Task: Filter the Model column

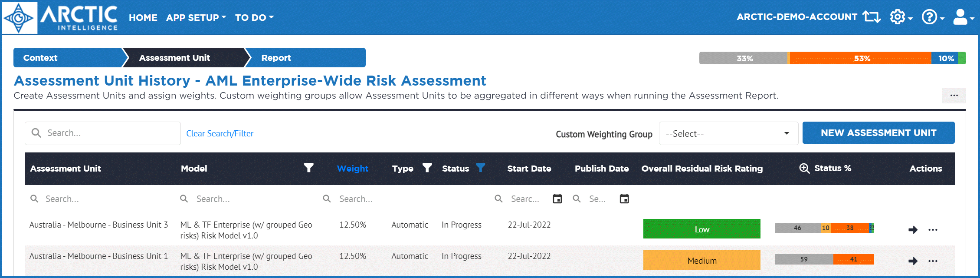Action: (308, 168)
